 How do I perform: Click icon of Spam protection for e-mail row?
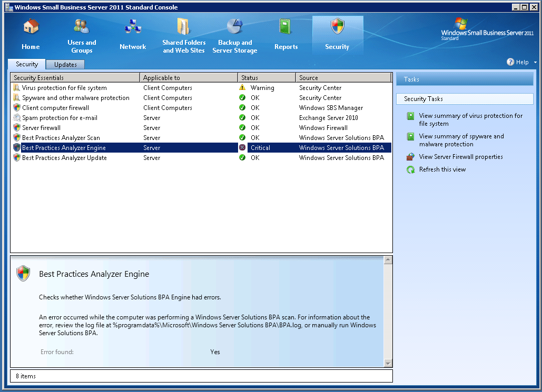click(x=17, y=118)
